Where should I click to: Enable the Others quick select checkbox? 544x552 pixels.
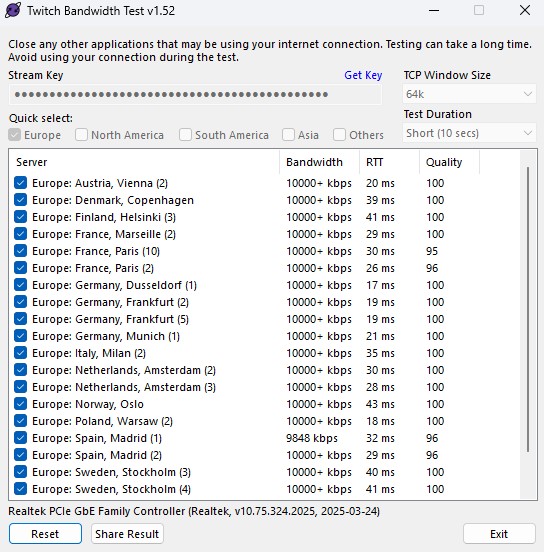pyautogui.click(x=339, y=135)
